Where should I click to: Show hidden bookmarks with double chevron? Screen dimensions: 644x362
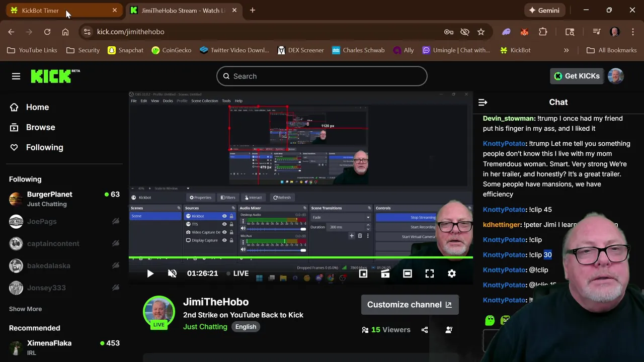pos(567,50)
